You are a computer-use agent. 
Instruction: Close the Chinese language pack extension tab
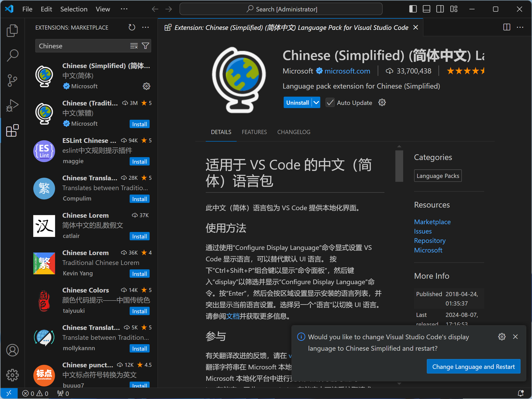[x=416, y=27]
